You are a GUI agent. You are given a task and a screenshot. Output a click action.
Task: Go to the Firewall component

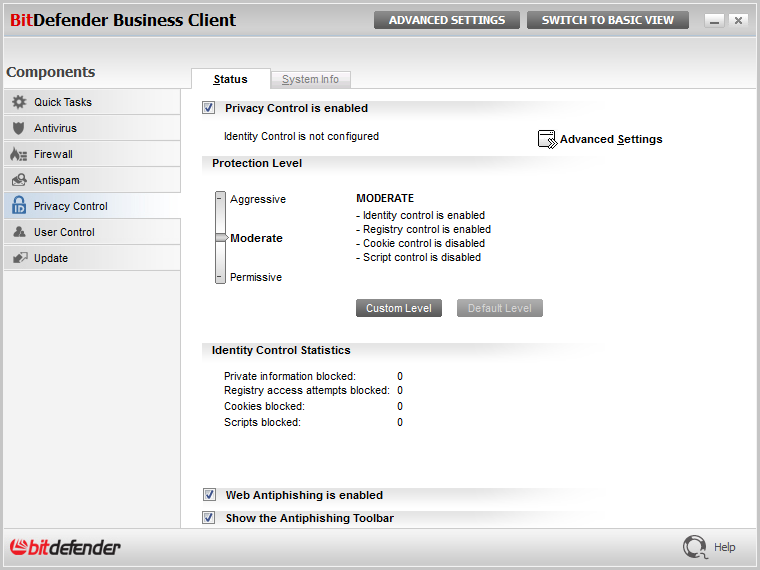tap(92, 154)
